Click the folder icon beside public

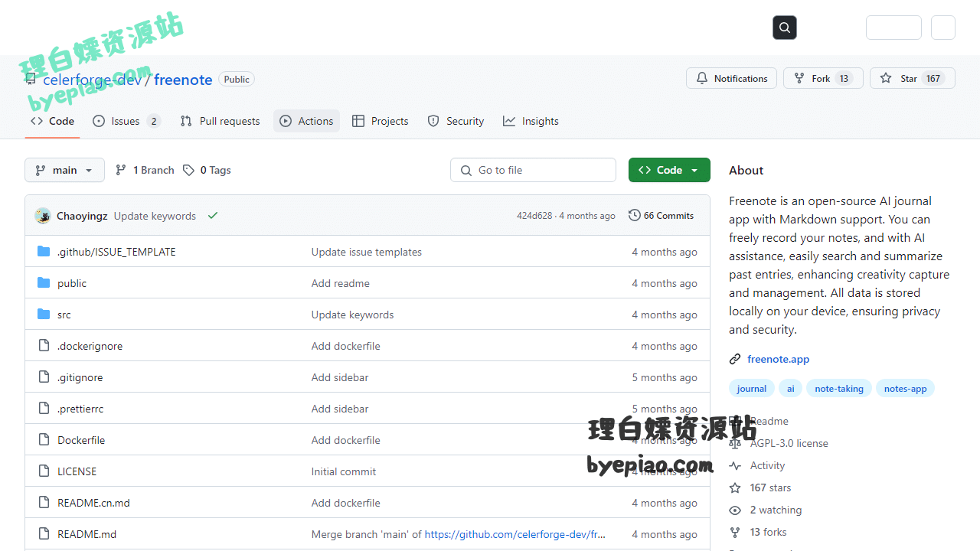click(x=44, y=283)
